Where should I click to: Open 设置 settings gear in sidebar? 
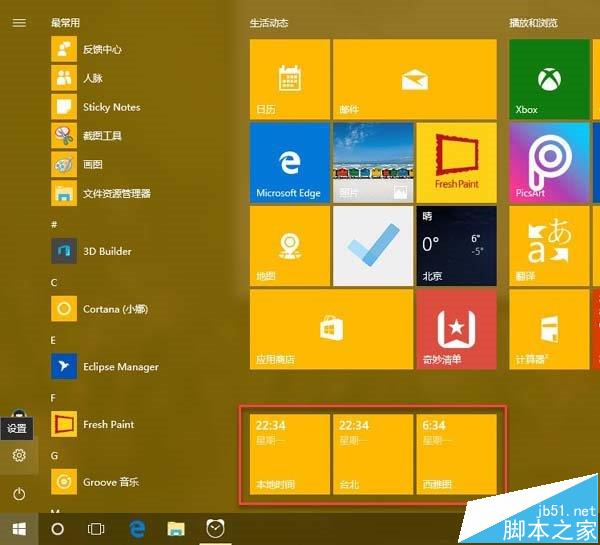click(x=19, y=455)
